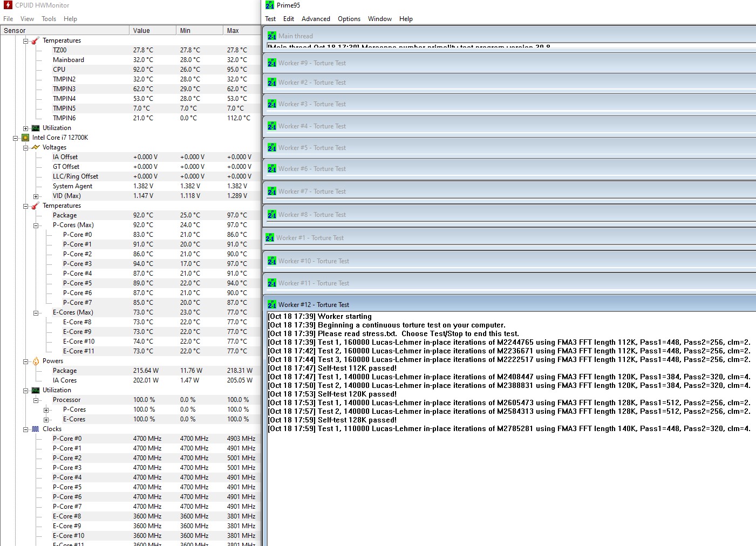Click the Worker #12 Torture Test icon
The height and width of the screenshot is (546, 756).
click(272, 305)
